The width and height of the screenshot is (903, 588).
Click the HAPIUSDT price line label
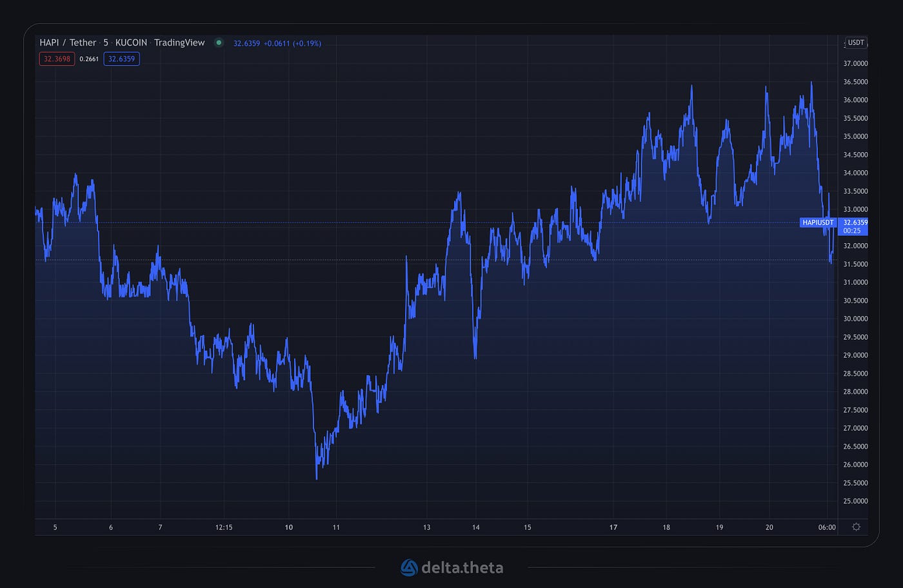click(819, 222)
